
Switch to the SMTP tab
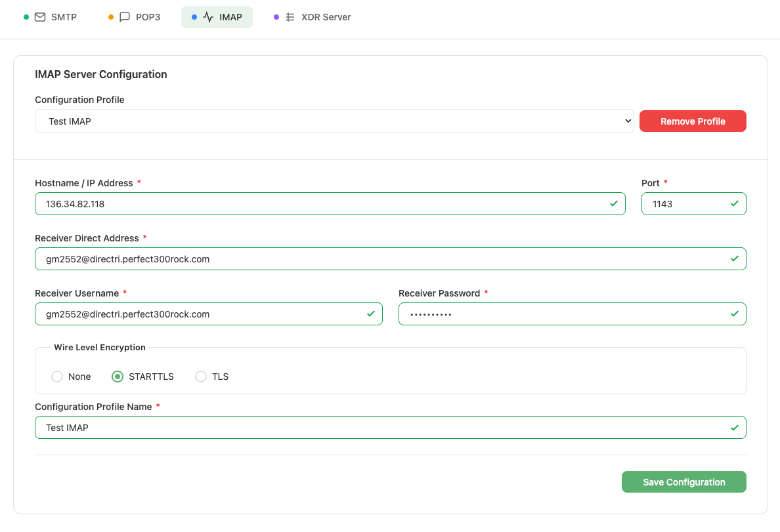point(51,18)
